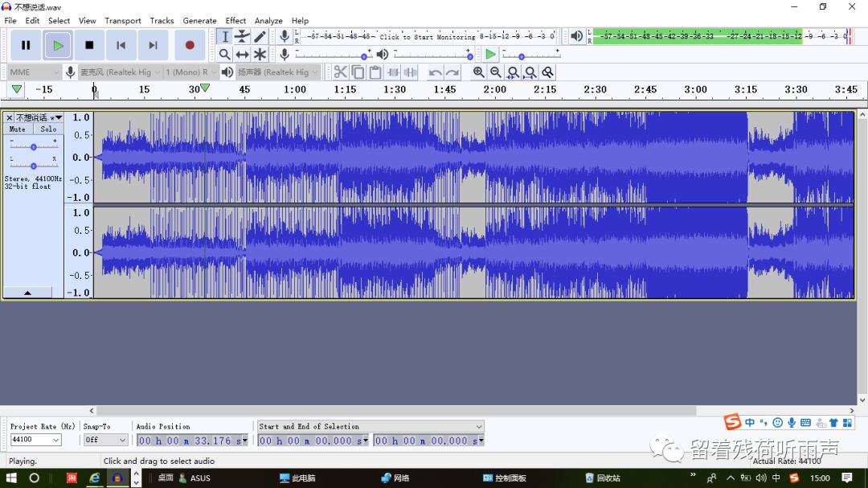The image size is (868, 488).
Task: Open the MME audio host dropdown
Action: [x=34, y=72]
